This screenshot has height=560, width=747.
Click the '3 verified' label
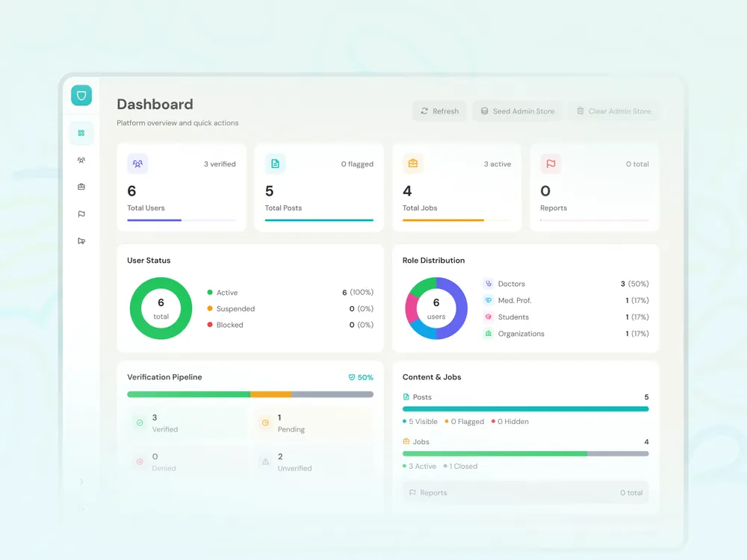220,164
